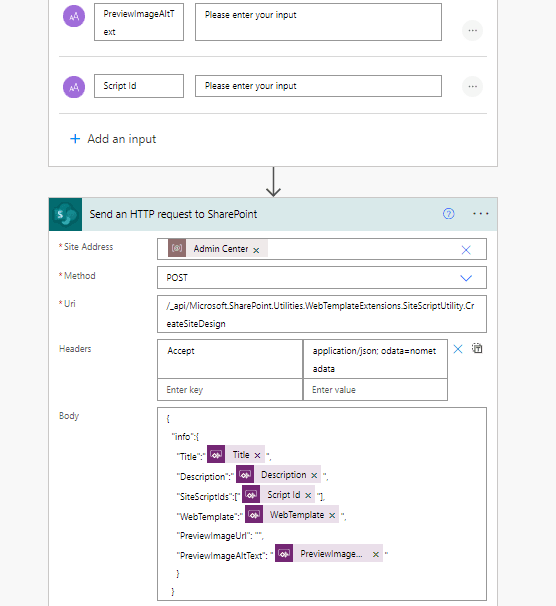The image size is (556, 606).
Task: Edit the Accept header key field
Action: pyautogui.click(x=230, y=359)
